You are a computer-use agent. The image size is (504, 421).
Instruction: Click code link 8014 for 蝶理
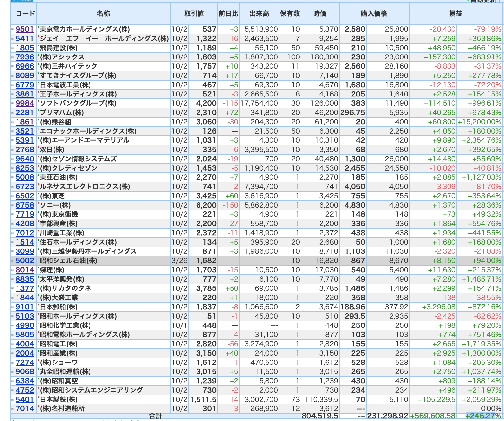point(25,270)
